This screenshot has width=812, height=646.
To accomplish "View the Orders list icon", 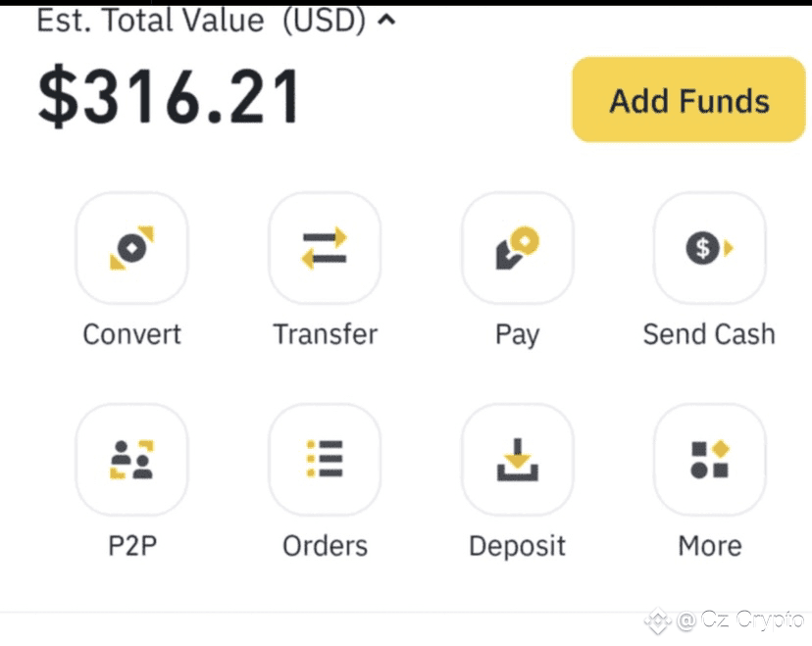I will [x=325, y=460].
